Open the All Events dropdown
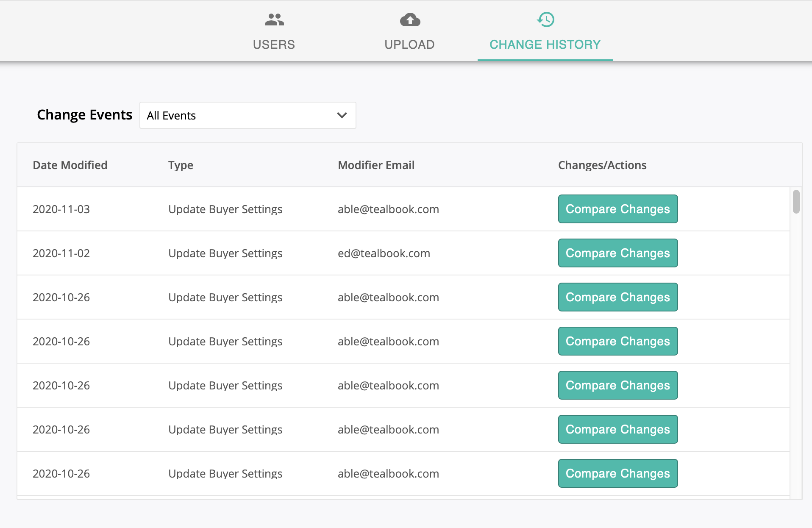 point(247,115)
